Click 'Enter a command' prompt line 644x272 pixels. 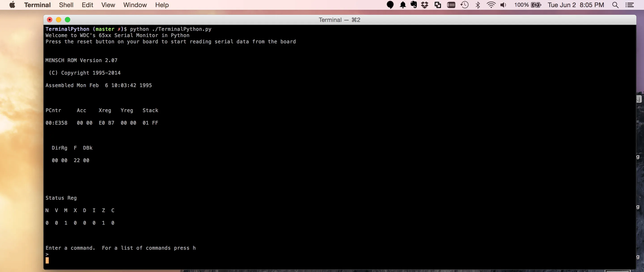tap(121, 248)
